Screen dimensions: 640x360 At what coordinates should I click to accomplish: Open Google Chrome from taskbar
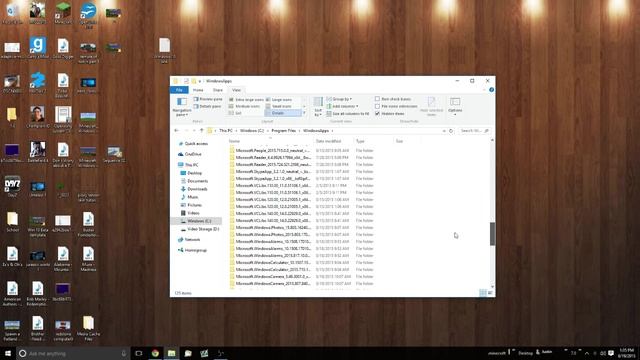[155, 353]
